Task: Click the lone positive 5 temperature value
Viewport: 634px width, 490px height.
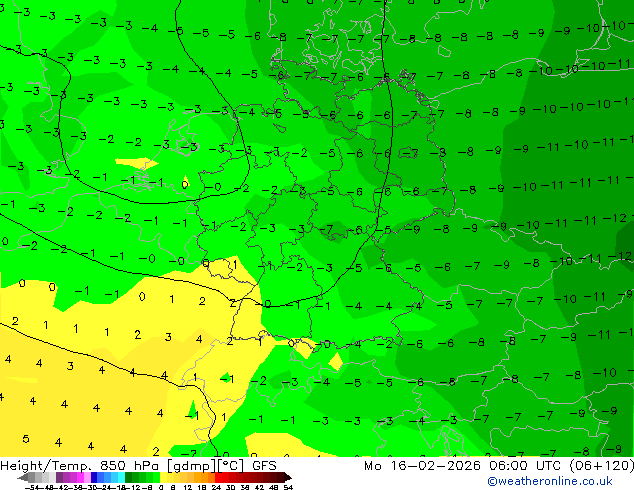Action: pyautogui.click(x=26, y=439)
